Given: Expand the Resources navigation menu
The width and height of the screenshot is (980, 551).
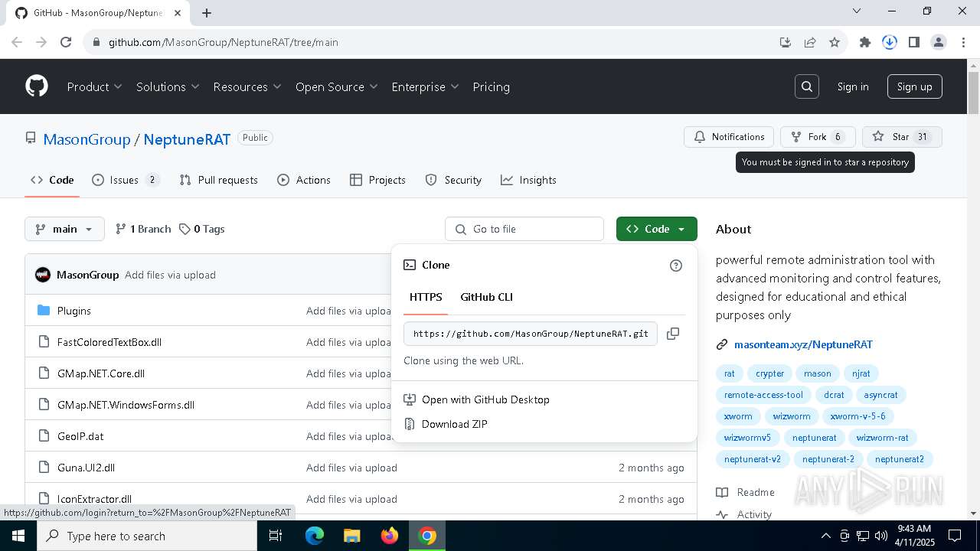Looking at the screenshot, I should point(247,86).
